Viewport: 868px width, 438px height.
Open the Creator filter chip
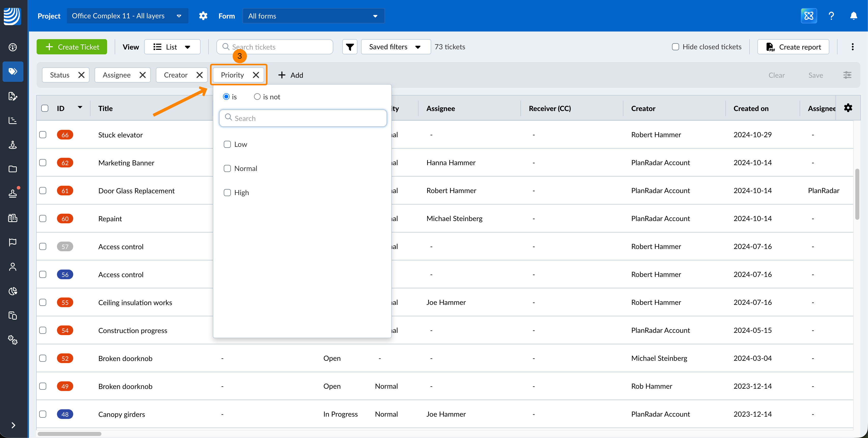[x=175, y=75]
